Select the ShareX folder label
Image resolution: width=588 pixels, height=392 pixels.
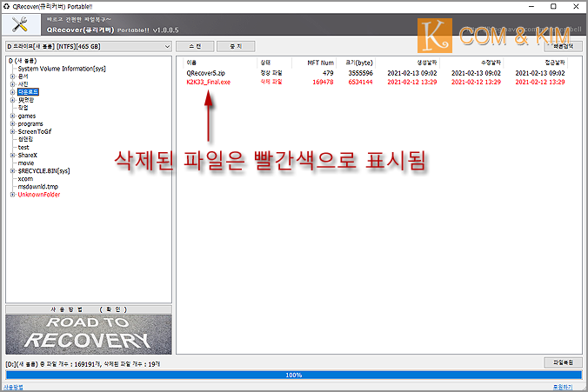(27, 156)
